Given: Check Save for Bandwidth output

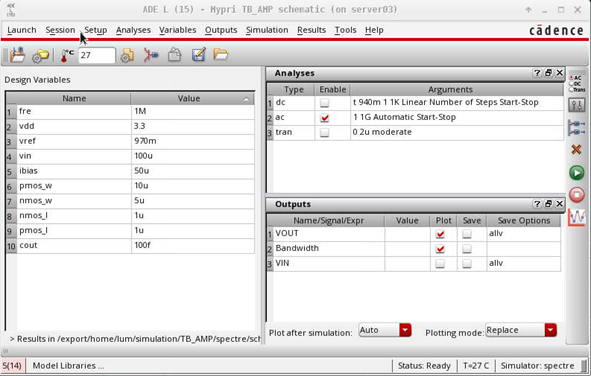Looking at the screenshot, I should coord(467,249).
